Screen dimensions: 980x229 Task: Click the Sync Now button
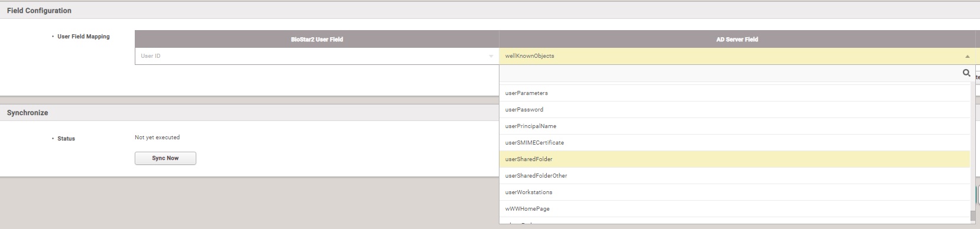coord(166,158)
